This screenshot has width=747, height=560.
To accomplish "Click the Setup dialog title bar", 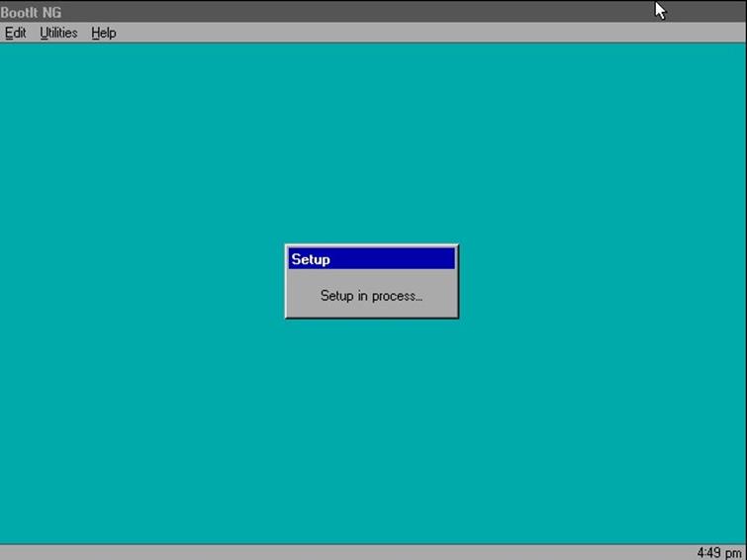I will click(x=372, y=259).
